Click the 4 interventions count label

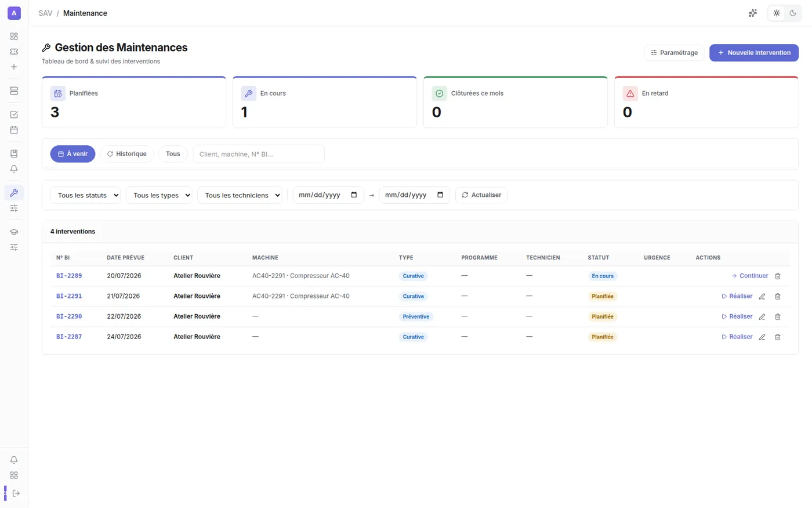(x=72, y=232)
